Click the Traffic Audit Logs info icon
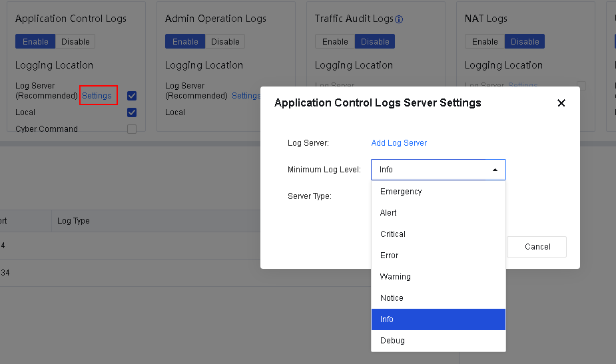Viewport: 616px width, 364px height. [399, 19]
